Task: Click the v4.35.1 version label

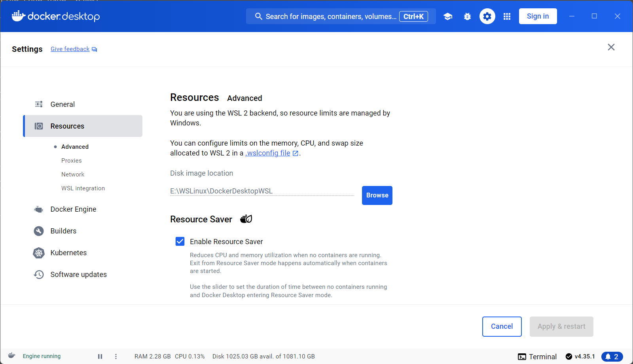Action: coord(585,356)
